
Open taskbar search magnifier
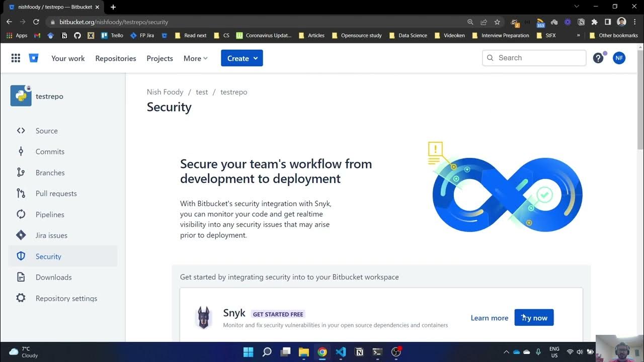(x=267, y=352)
